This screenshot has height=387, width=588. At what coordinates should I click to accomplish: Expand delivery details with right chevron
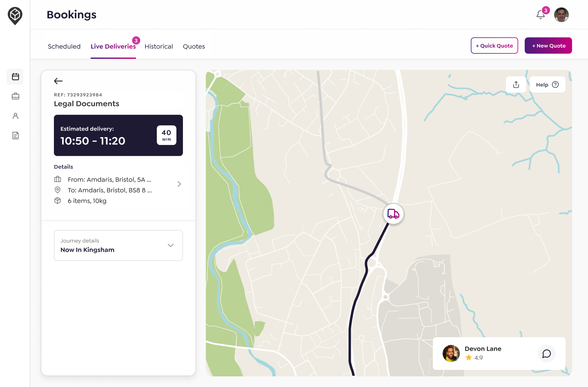pyautogui.click(x=179, y=184)
